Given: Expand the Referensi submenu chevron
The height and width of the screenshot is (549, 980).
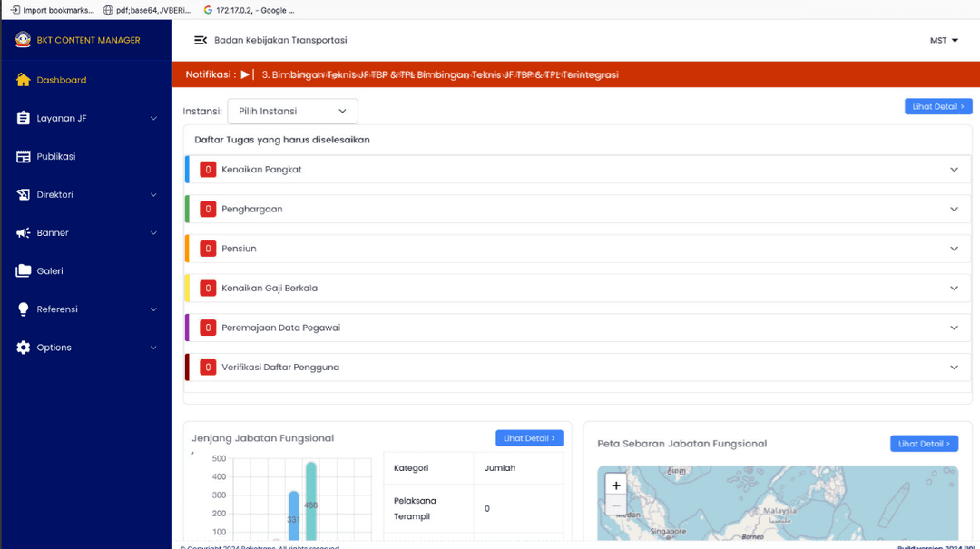Looking at the screenshot, I should coord(153,309).
